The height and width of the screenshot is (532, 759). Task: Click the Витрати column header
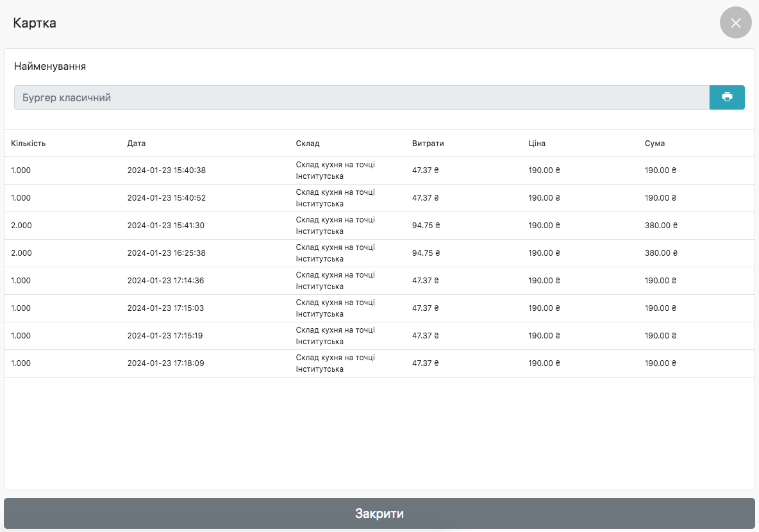(428, 144)
